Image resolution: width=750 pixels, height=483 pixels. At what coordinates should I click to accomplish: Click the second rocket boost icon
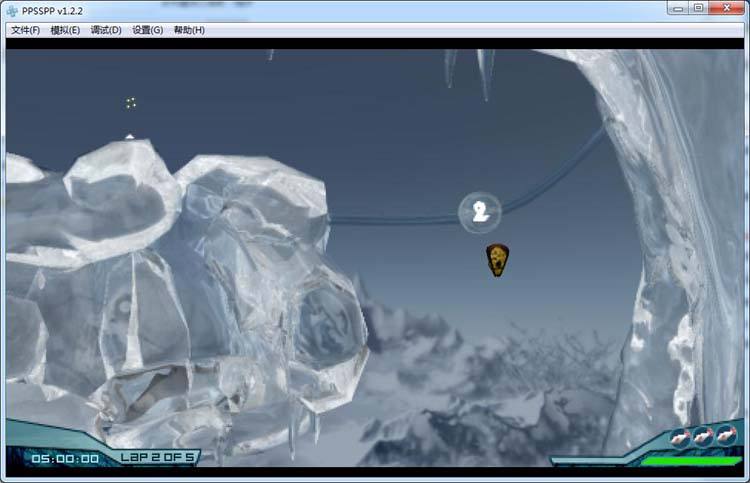[703, 436]
